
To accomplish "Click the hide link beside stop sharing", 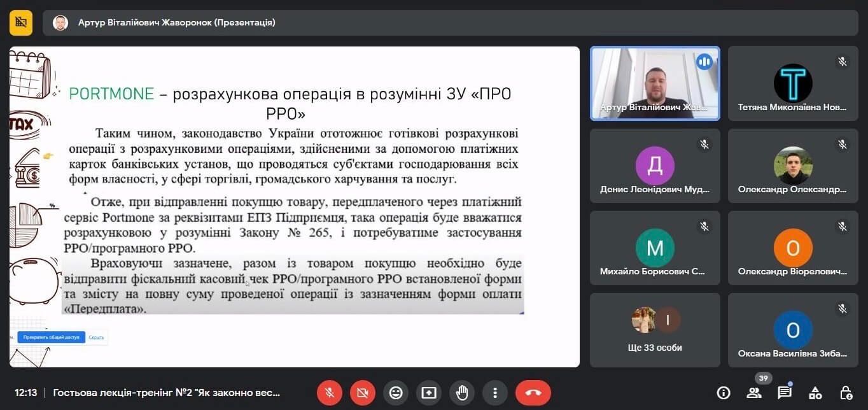I will click(x=96, y=337).
